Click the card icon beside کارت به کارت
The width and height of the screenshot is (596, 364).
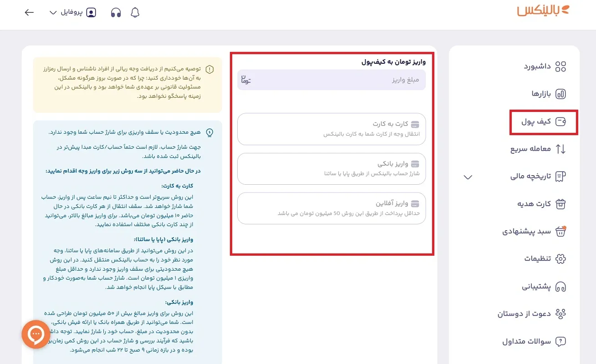point(415,124)
